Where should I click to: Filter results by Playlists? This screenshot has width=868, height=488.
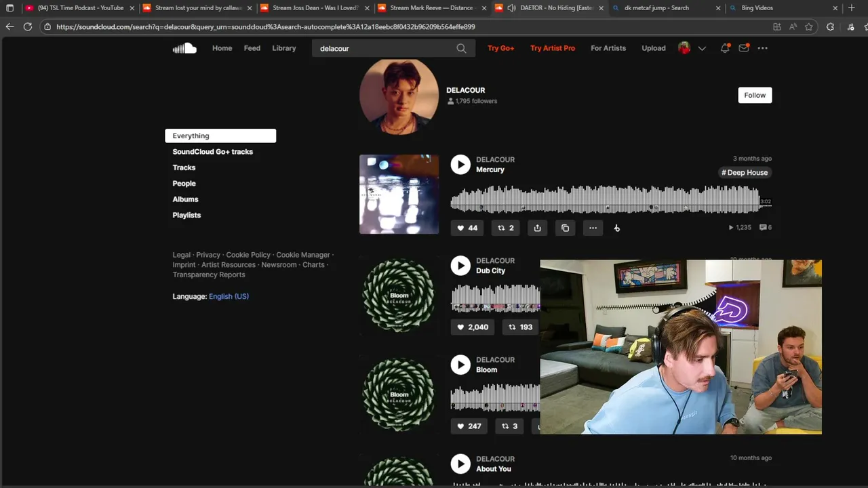186,215
